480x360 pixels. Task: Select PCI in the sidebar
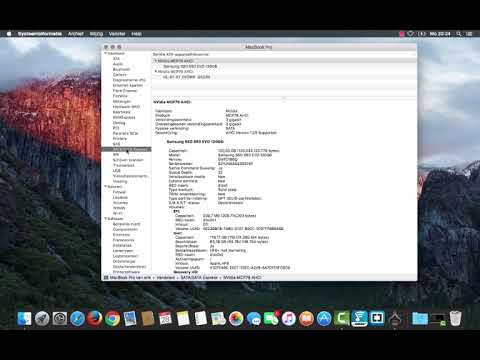[116, 128]
